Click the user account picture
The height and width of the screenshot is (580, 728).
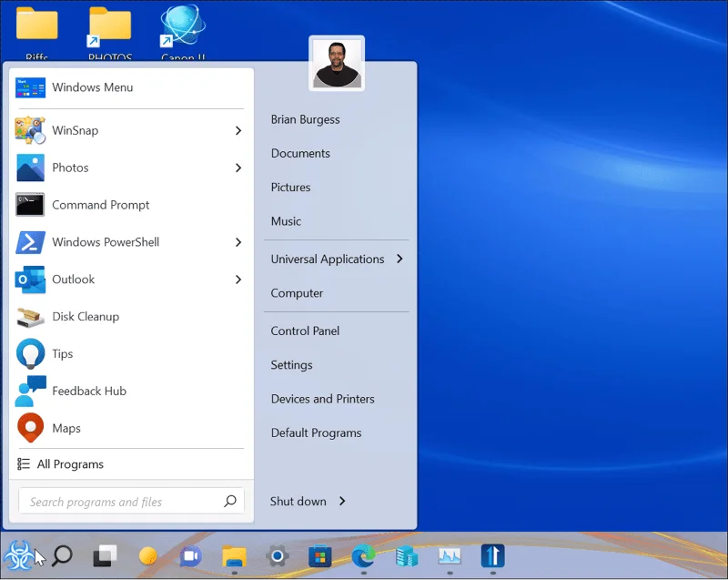point(337,63)
